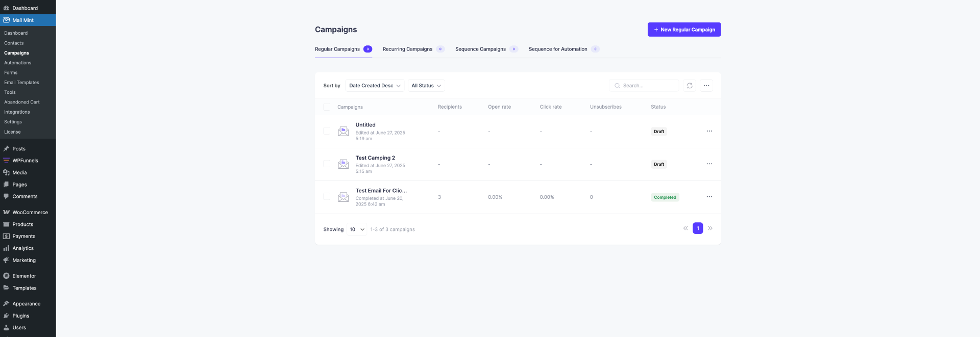
Task: Click the Posts pin icon
Action: pyautogui.click(x=6, y=149)
